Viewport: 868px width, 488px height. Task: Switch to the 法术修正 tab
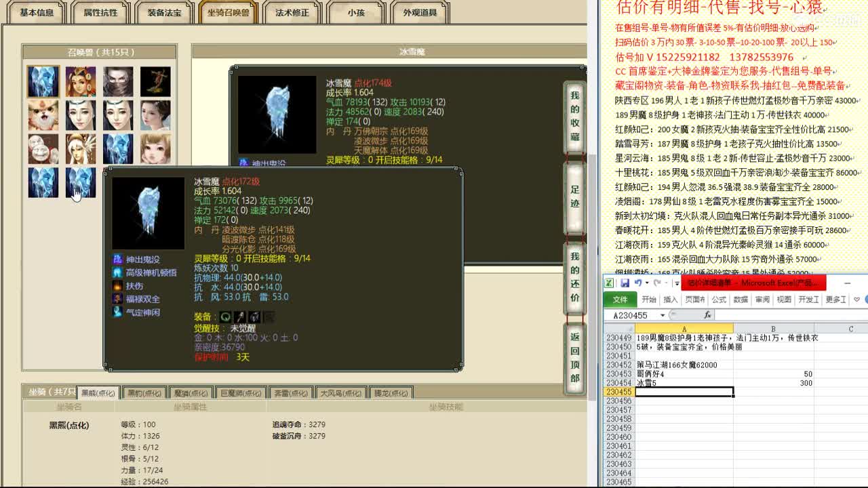click(x=292, y=12)
